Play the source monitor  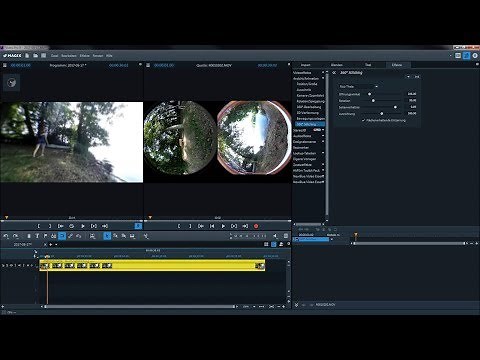[x=223, y=226]
